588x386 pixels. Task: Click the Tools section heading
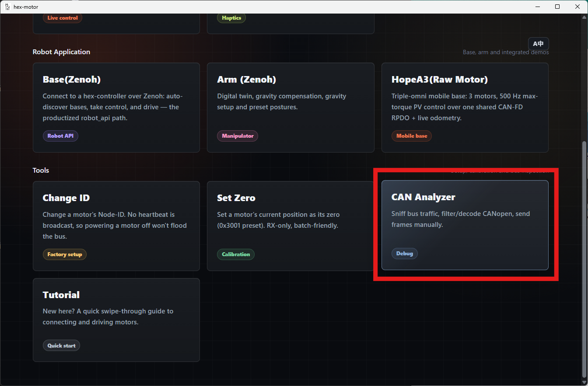click(41, 170)
